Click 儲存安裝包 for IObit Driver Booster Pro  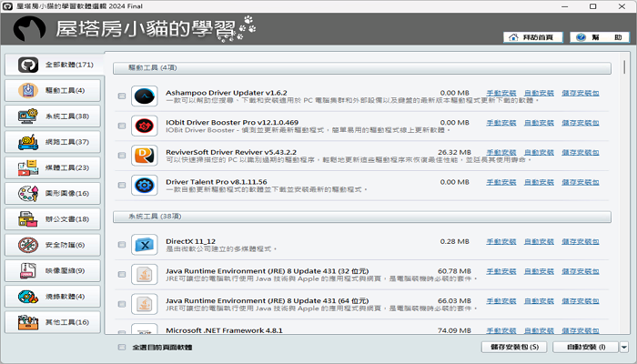tap(581, 123)
